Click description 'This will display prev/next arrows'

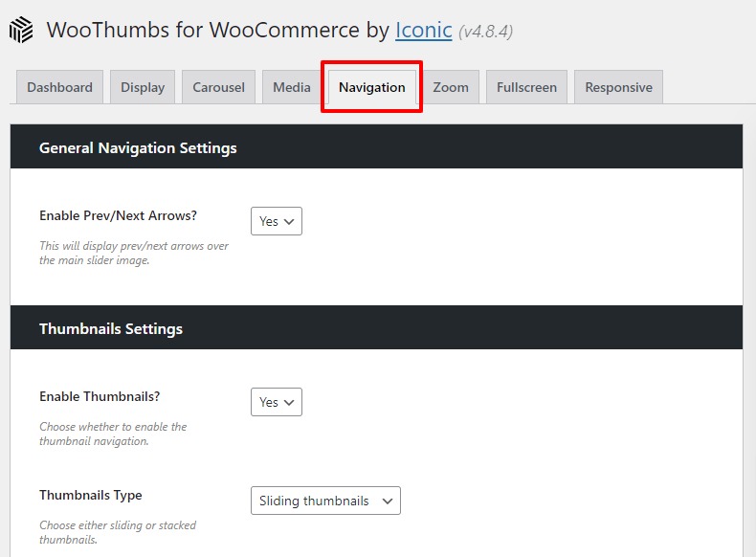click(x=134, y=254)
